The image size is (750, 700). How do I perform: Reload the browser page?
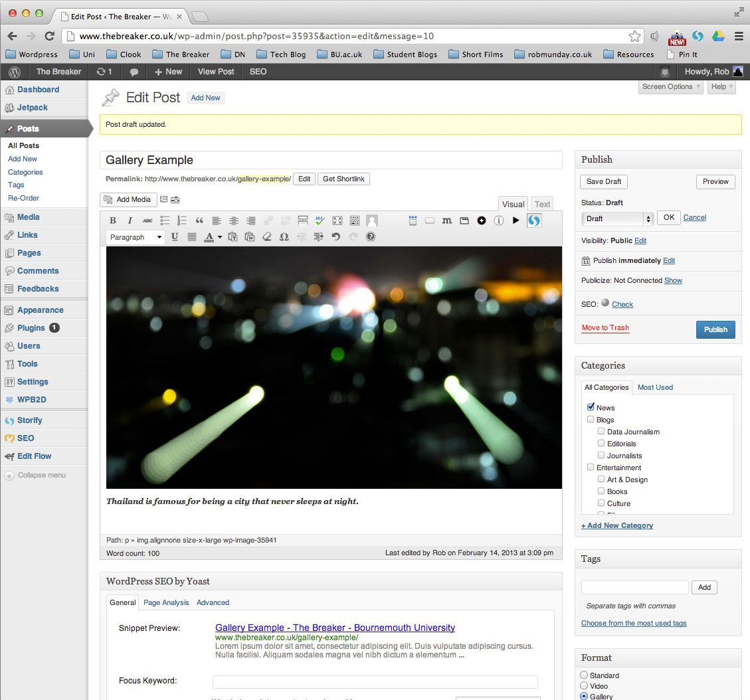click(x=49, y=36)
